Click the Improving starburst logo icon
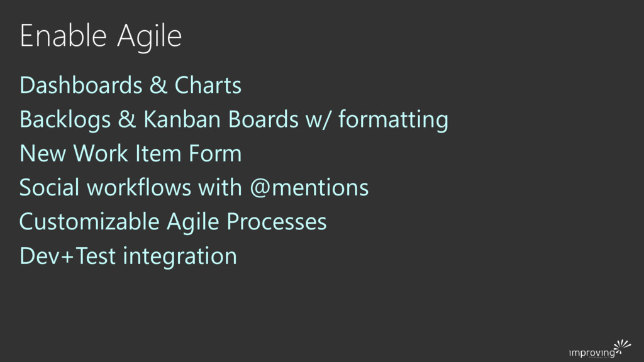 pyautogui.click(x=621, y=345)
